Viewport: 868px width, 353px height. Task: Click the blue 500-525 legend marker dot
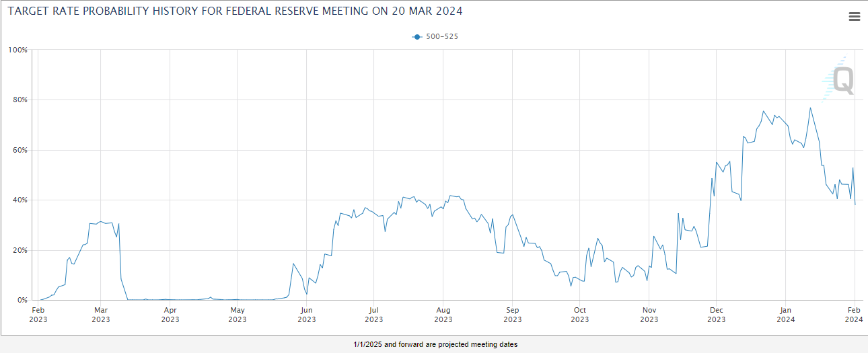(417, 37)
